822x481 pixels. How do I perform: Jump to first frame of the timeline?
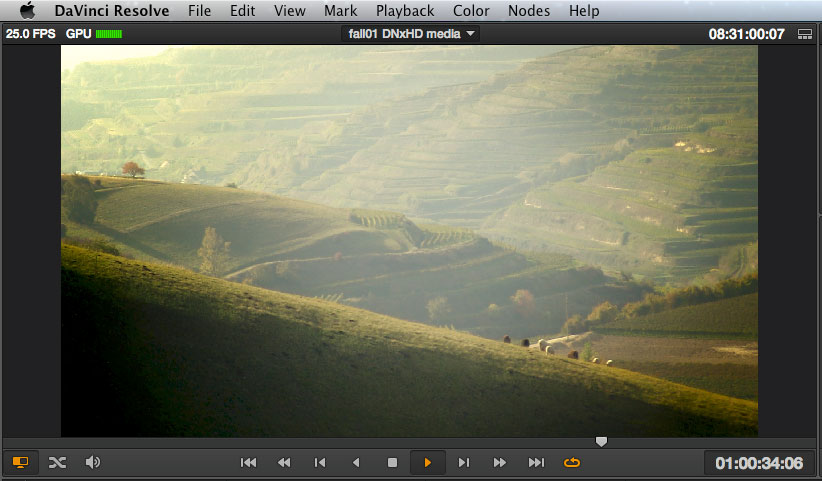(248, 462)
